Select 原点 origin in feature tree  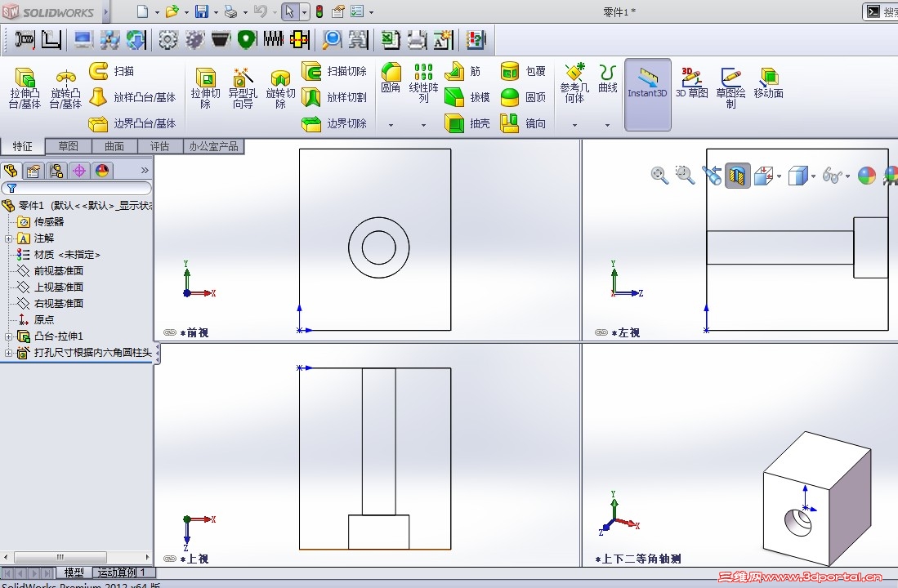pyautogui.click(x=36, y=319)
